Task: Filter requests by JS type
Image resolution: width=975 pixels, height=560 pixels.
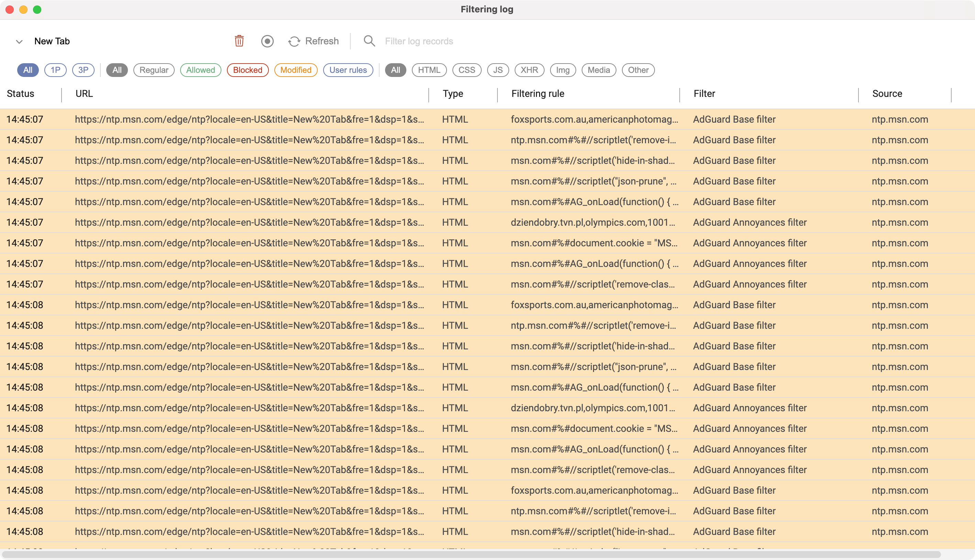Action: tap(498, 70)
